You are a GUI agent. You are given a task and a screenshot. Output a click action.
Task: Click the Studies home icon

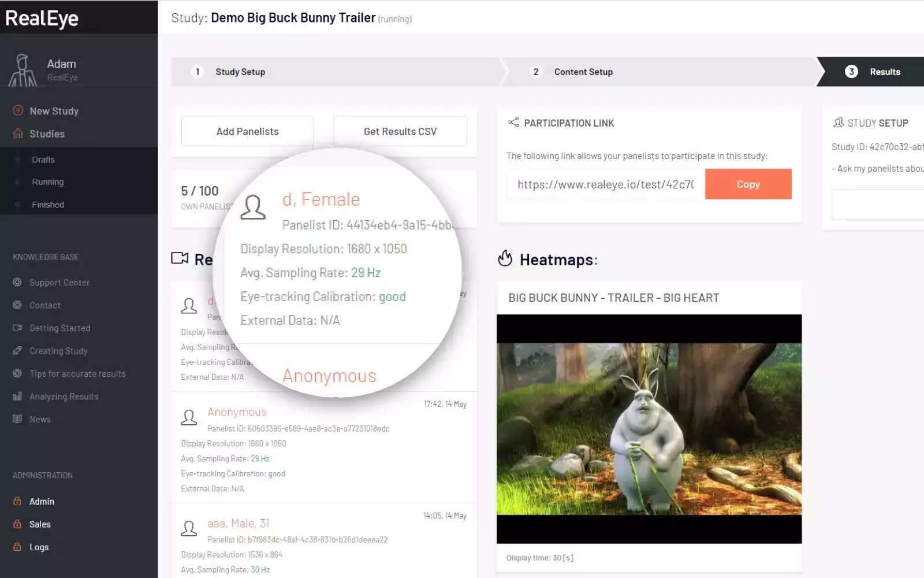(18, 134)
